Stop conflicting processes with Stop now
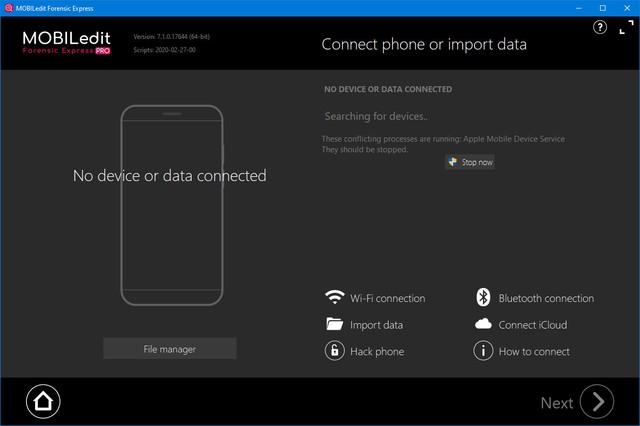Image resolution: width=640 pixels, height=426 pixels. (x=470, y=161)
